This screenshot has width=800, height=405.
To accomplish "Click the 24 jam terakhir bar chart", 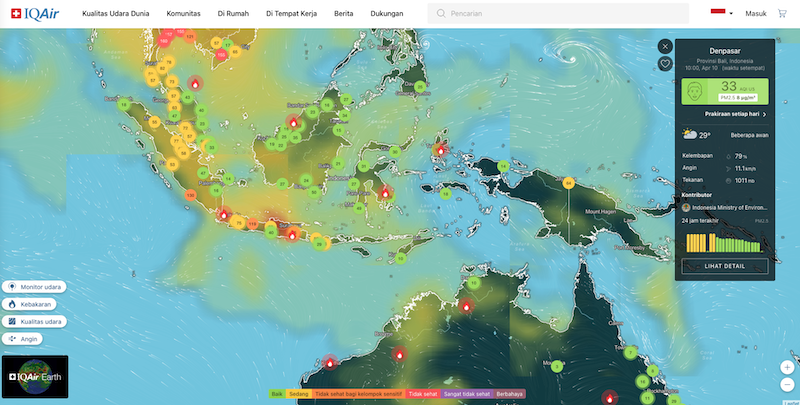I will click(x=724, y=243).
